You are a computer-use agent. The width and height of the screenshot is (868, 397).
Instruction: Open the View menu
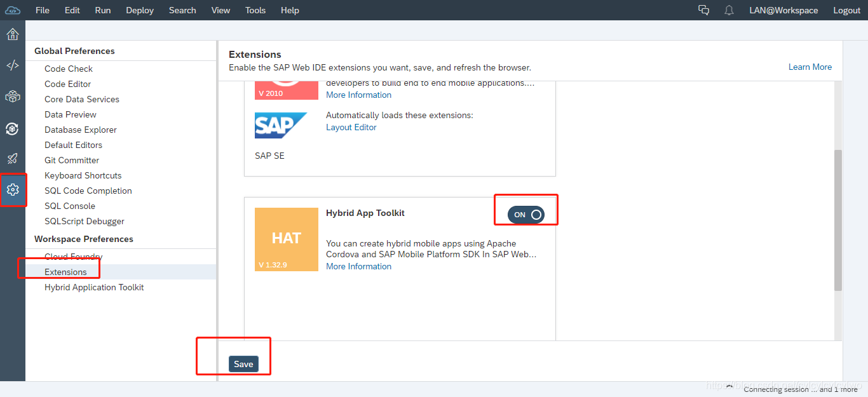coord(220,10)
